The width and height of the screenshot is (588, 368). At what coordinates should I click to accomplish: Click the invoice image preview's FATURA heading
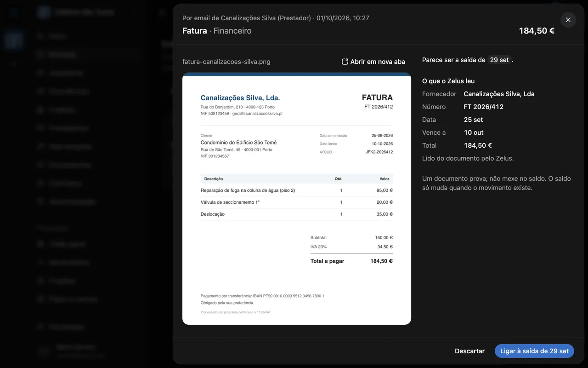(377, 98)
